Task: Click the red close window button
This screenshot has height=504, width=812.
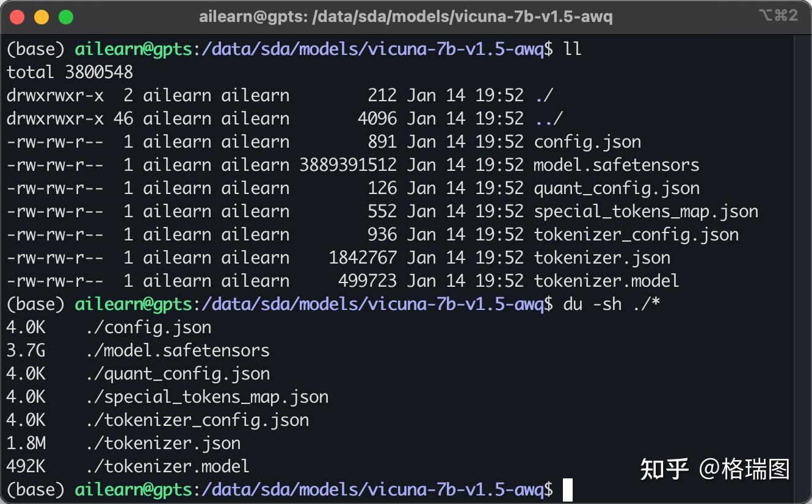Action: 18,17
